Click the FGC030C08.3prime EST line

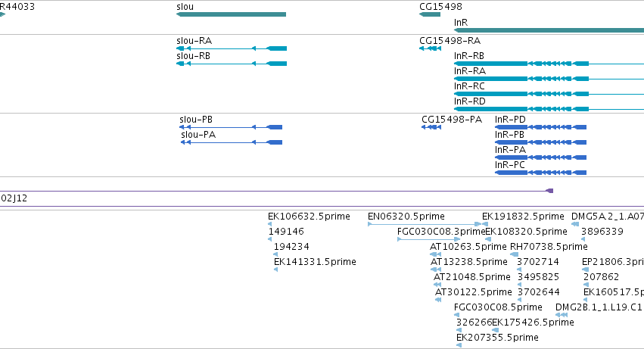pyautogui.click(x=429, y=239)
